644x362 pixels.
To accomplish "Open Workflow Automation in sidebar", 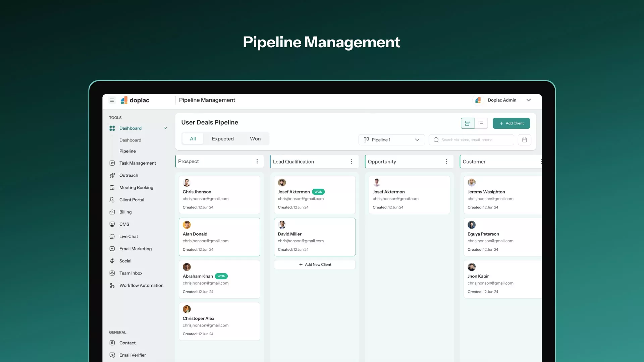I will pyautogui.click(x=141, y=286).
